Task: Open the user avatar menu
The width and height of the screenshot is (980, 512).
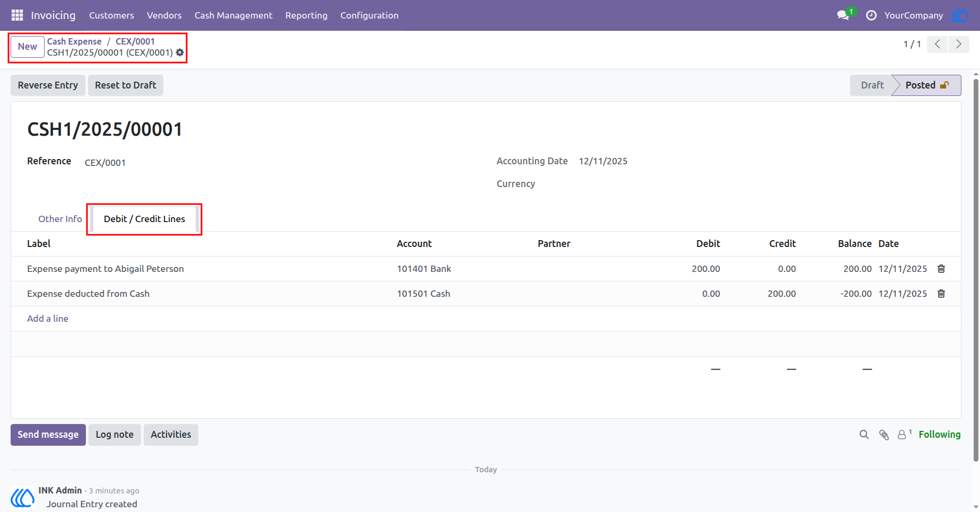Action: pos(960,15)
